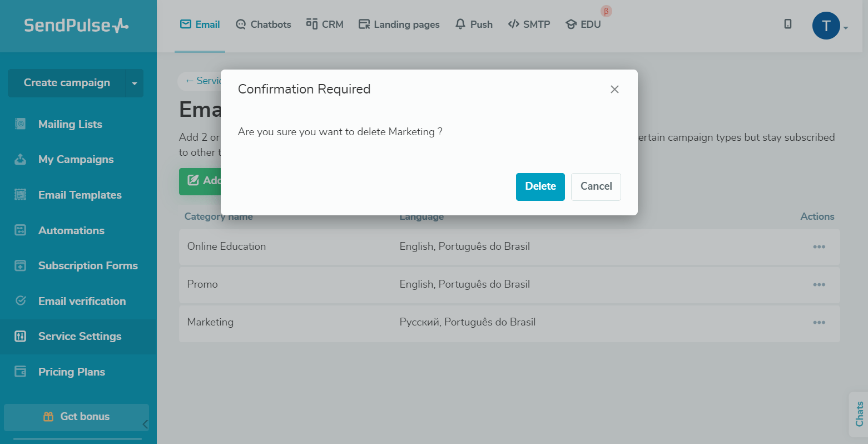Screen dimensions: 868x444
Task: Select the Email Templates icon in sidebar
Action: [x=21, y=195]
